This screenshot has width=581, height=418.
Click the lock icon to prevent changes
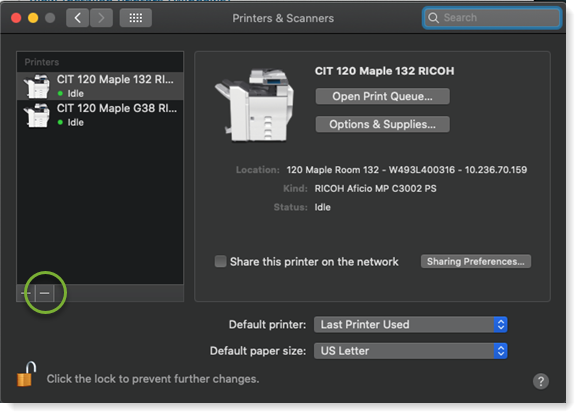26,374
